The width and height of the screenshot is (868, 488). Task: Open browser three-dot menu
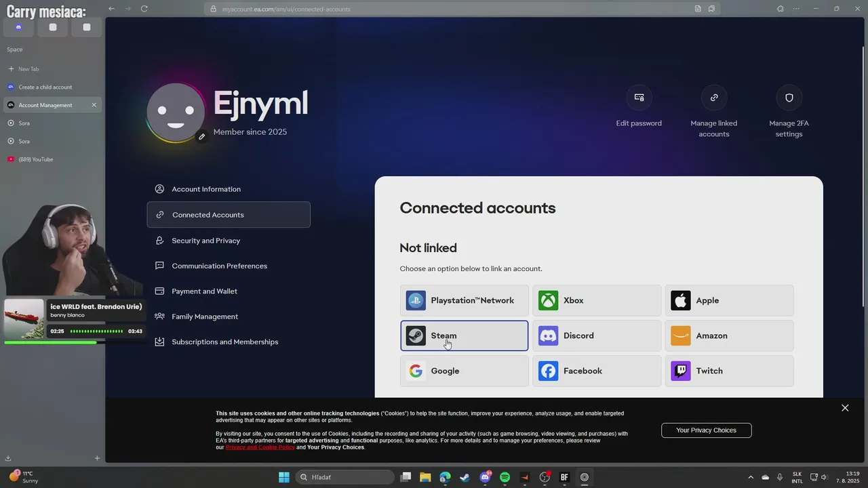point(796,9)
